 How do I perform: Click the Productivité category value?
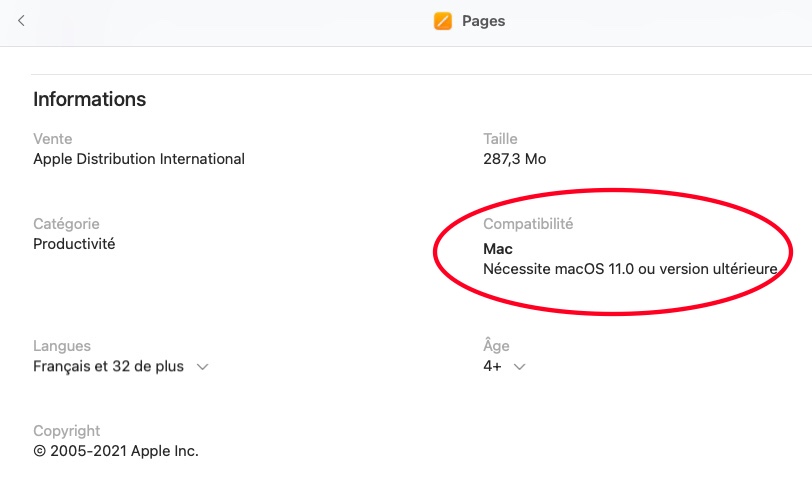(74, 244)
